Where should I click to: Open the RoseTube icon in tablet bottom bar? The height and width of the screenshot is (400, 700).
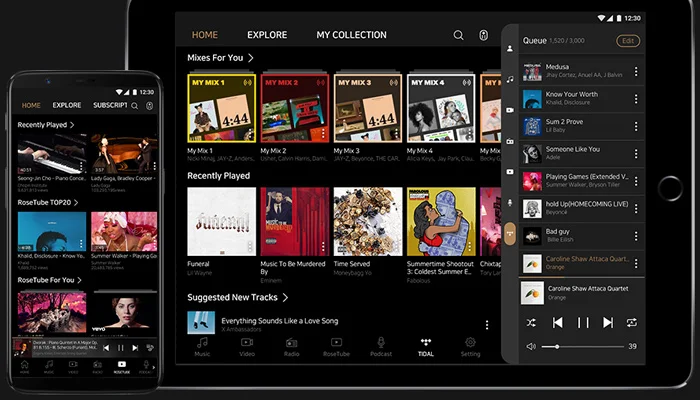(x=336, y=346)
